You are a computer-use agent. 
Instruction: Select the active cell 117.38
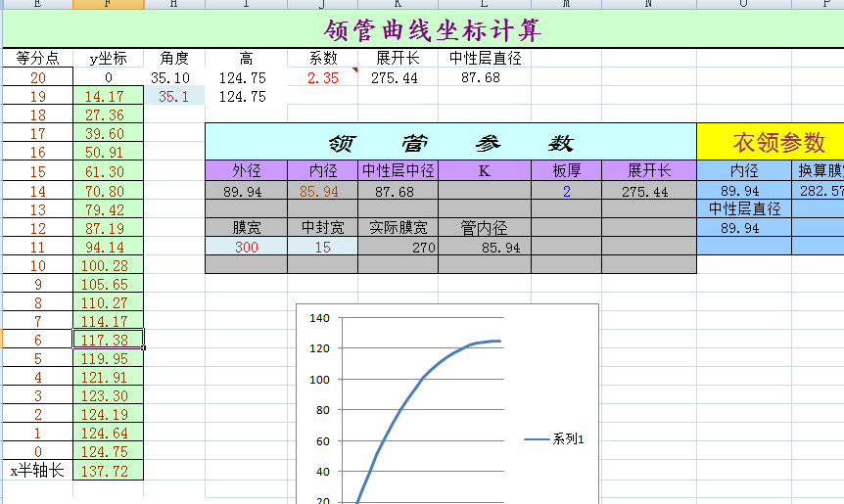pyautogui.click(x=108, y=340)
